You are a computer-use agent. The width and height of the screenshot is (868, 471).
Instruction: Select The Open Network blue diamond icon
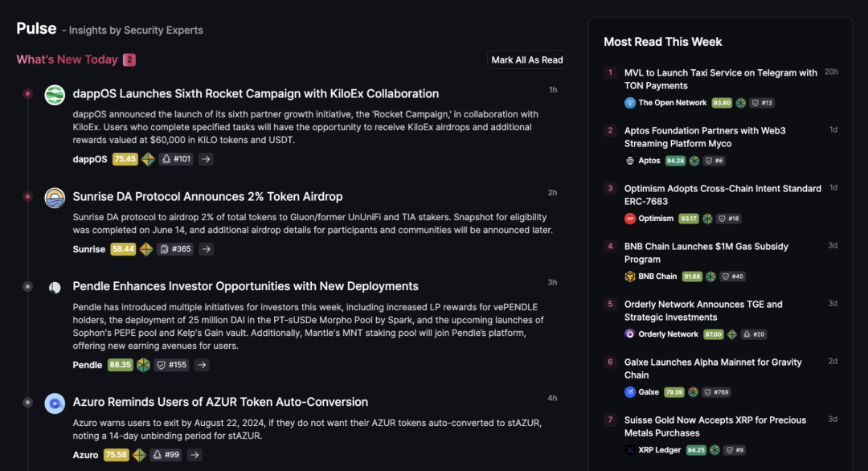pyautogui.click(x=629, y=102)
